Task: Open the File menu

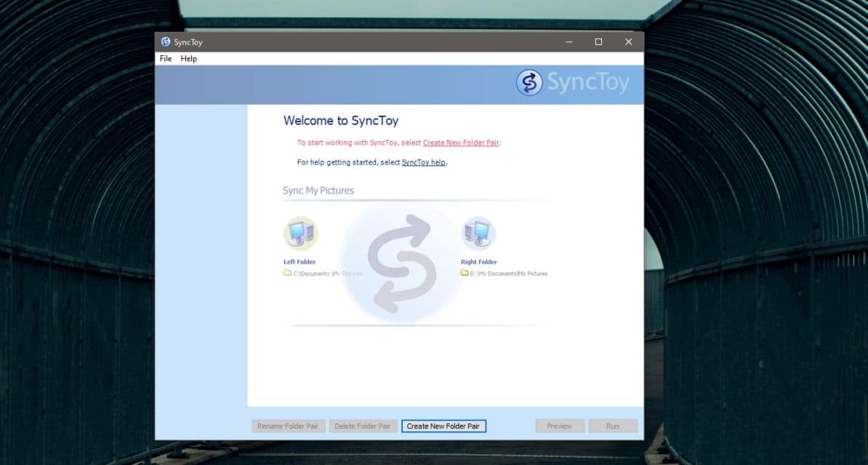Action: pyautogui.click(x=166, y=59)
